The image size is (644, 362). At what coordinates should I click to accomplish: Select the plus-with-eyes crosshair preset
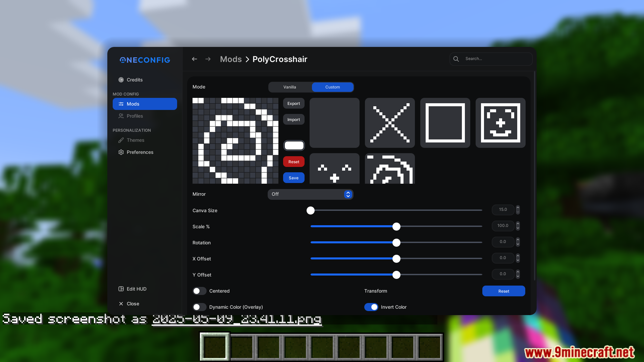[334, 169]
